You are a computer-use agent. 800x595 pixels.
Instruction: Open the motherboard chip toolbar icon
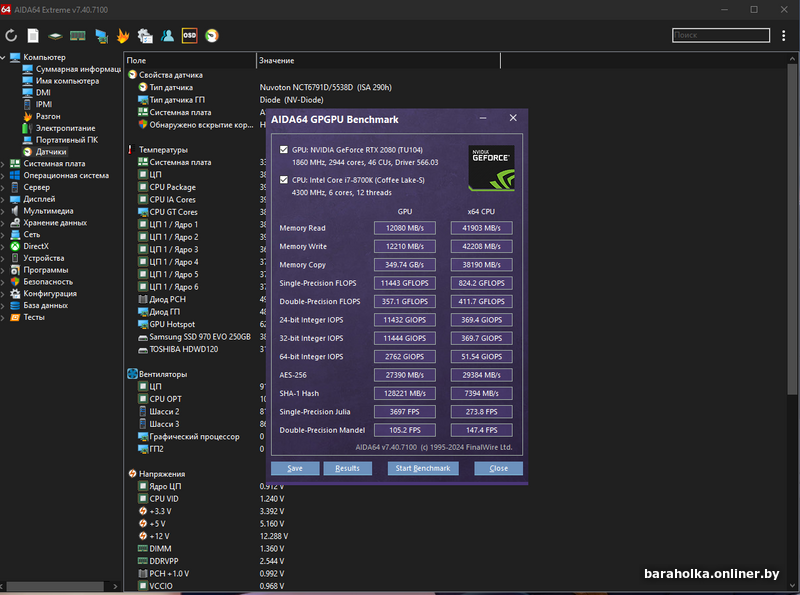coord(55,36)
